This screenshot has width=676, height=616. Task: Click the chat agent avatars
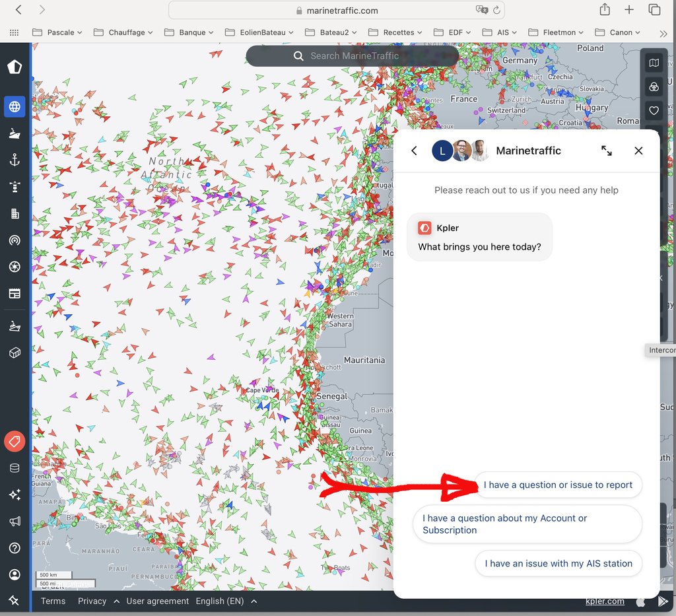(x=460, y=151)
